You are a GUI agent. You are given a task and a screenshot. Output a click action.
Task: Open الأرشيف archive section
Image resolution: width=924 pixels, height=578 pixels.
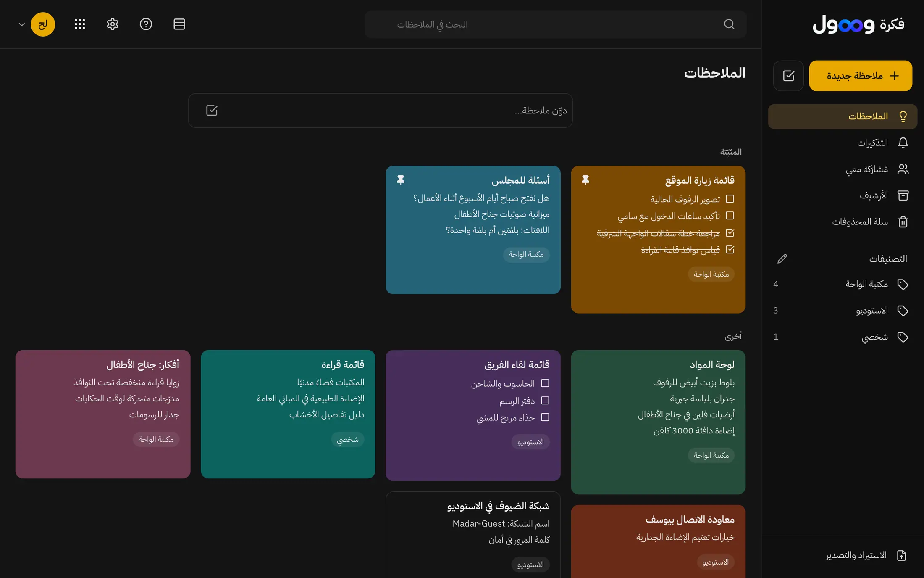843,195
